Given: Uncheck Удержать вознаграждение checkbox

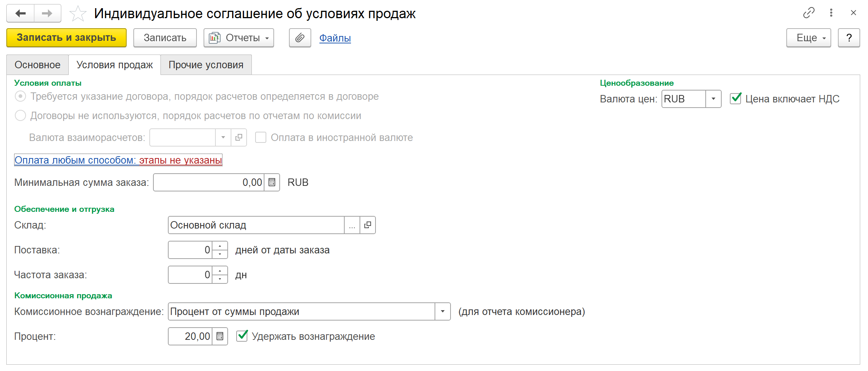Looking at the screenshot, I should [242, 336].
